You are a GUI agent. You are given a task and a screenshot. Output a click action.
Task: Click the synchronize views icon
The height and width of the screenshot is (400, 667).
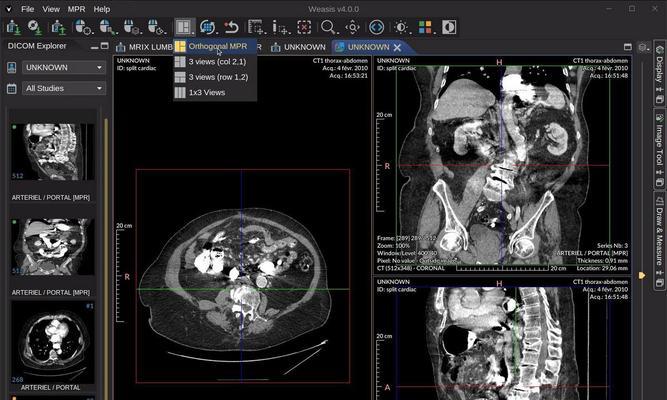pos(208,27)
